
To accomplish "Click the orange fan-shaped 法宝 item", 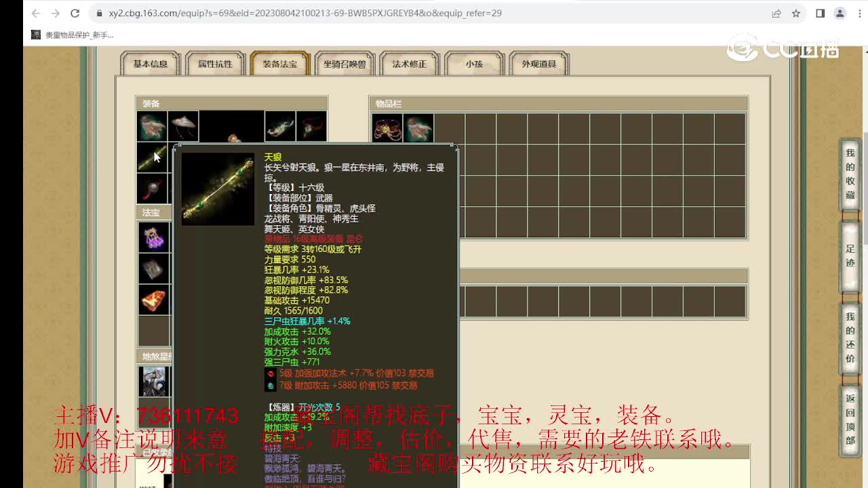I will point(154,300).
